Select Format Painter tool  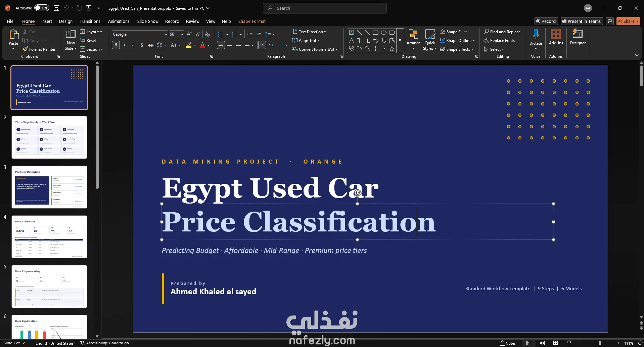[39, 49]
